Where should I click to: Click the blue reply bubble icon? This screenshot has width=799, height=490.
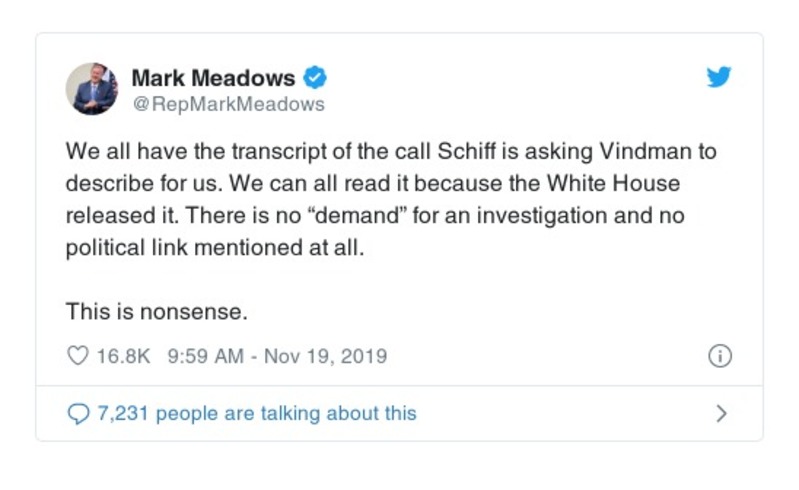tap(77, 413)
